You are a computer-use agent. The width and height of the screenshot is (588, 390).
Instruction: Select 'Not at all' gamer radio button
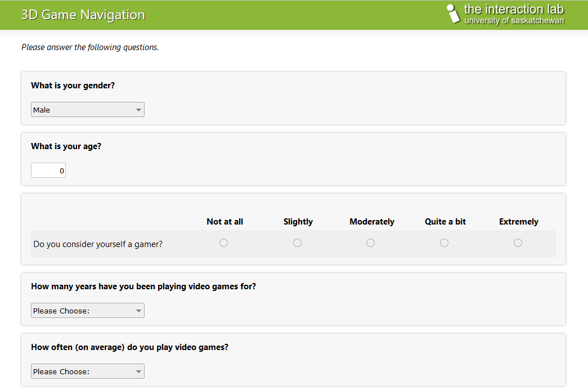[224, 243]
